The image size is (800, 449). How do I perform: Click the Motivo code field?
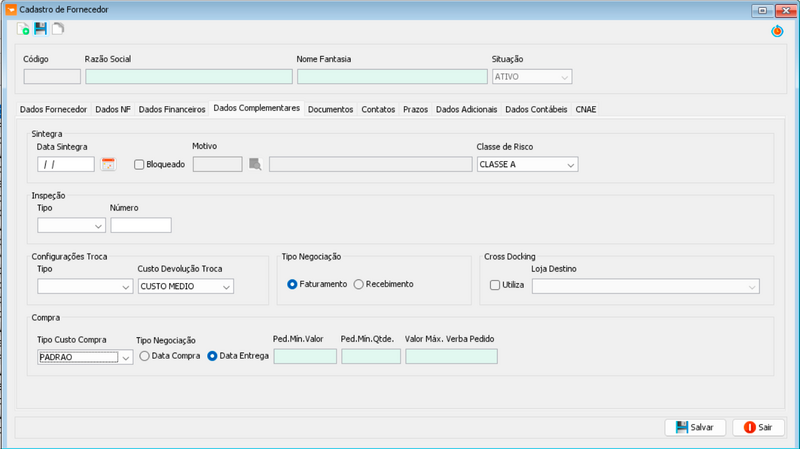217,164
